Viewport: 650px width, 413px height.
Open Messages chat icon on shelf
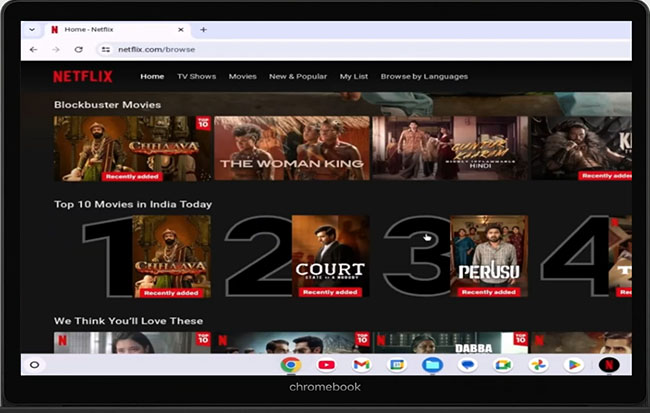point(468,365)
